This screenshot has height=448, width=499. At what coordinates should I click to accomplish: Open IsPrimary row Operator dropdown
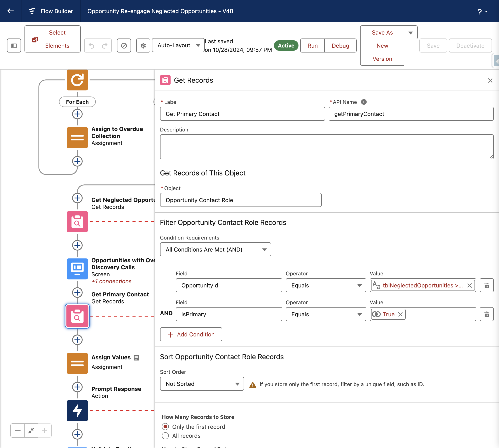click(326, 314)
